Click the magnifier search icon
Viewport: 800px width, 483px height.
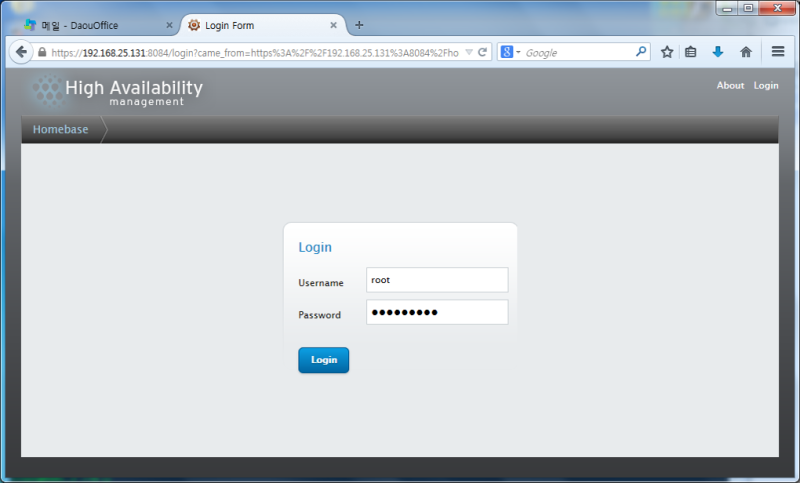pos(641,52)
